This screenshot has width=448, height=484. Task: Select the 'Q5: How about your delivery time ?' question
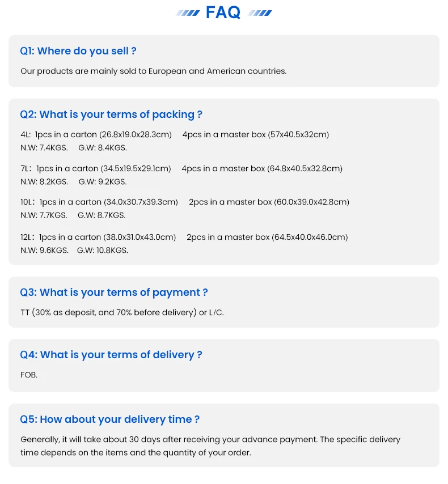pos(110,419)
